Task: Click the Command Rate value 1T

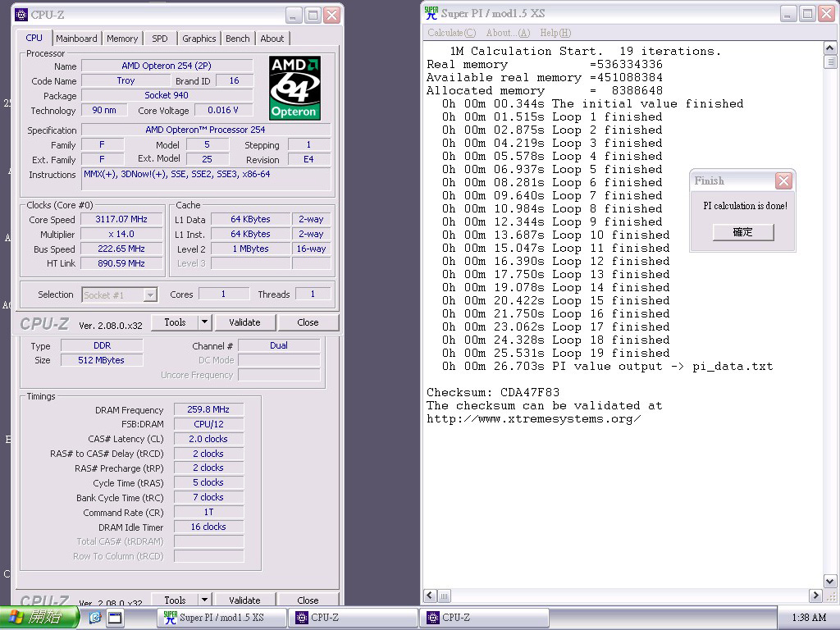Action: tap(208, 512)
